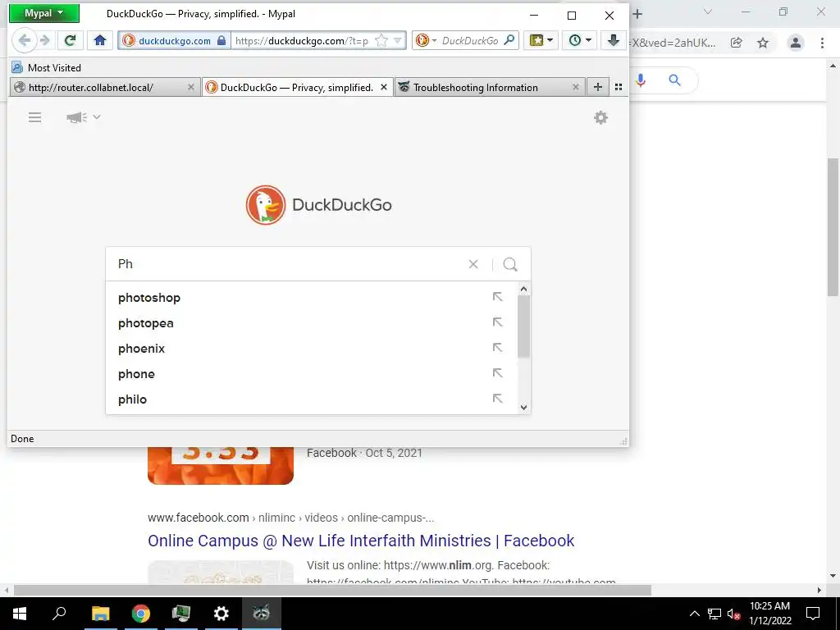Open Mypal history clock dropdown

[579, 40]
